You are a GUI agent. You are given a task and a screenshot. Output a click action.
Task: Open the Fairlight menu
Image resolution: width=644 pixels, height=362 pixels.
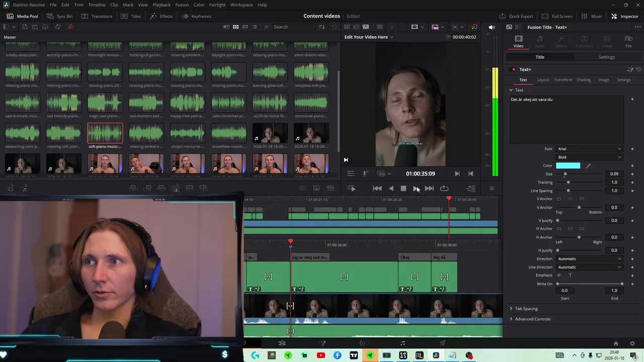click(217, 5)
